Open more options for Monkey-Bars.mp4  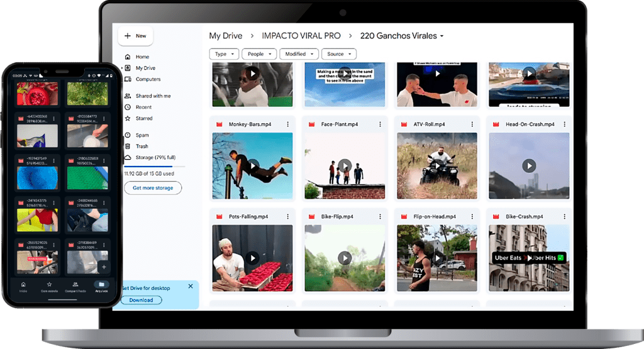[x=288, y=125]
